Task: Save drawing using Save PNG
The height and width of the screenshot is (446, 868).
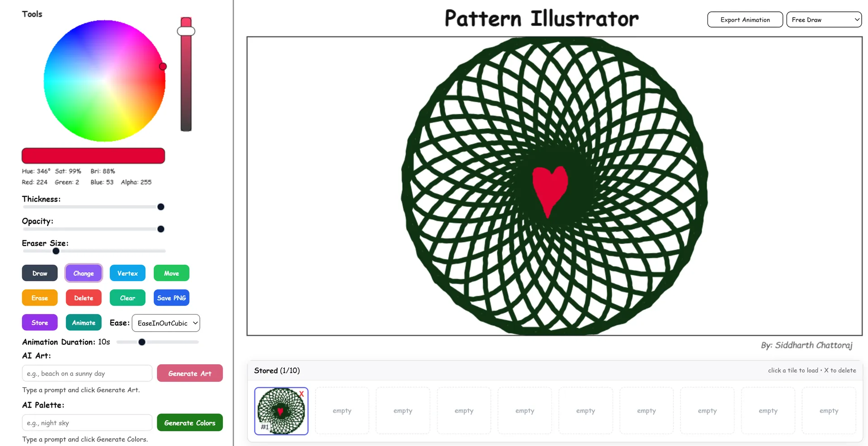Action: point(171,298)
